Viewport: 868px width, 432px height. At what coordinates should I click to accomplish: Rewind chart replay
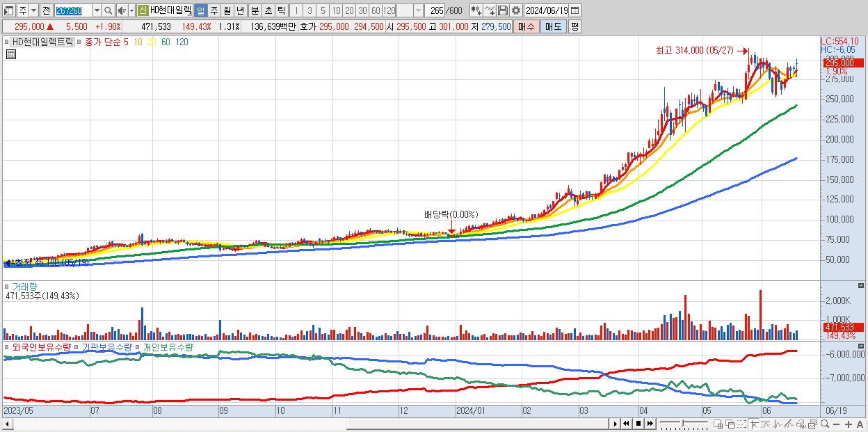626,424
